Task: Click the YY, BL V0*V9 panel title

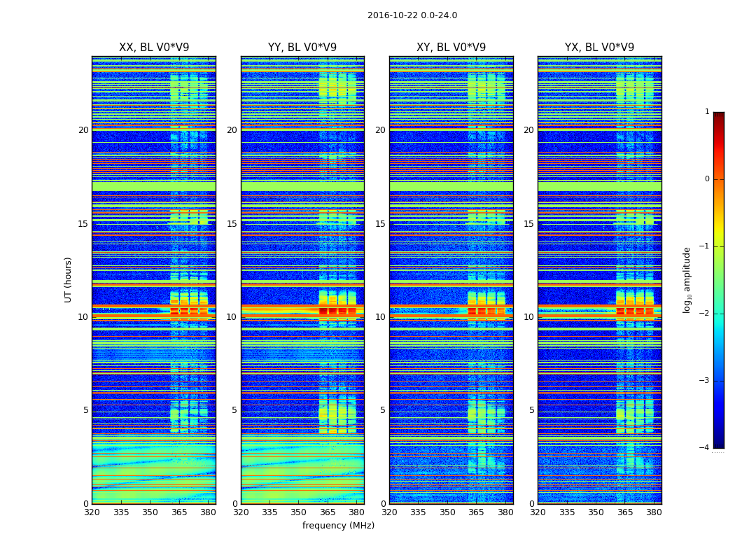Action: (302, 48)
